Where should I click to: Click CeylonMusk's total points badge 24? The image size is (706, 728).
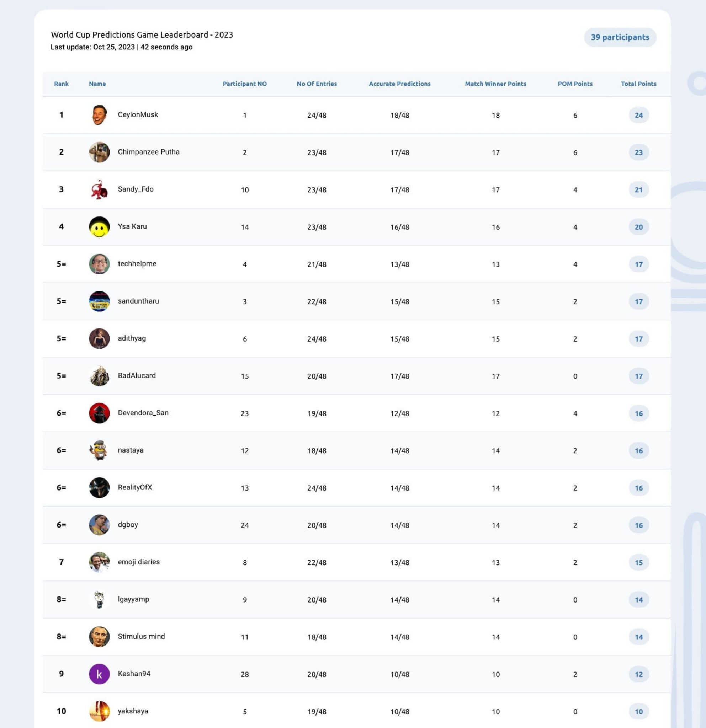click(638, 115)
